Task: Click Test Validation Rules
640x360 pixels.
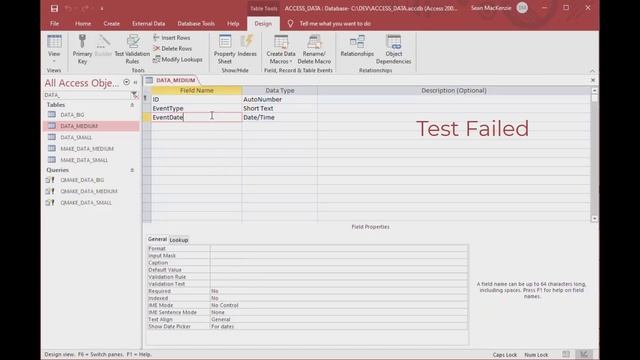Action: coord(132,49)
